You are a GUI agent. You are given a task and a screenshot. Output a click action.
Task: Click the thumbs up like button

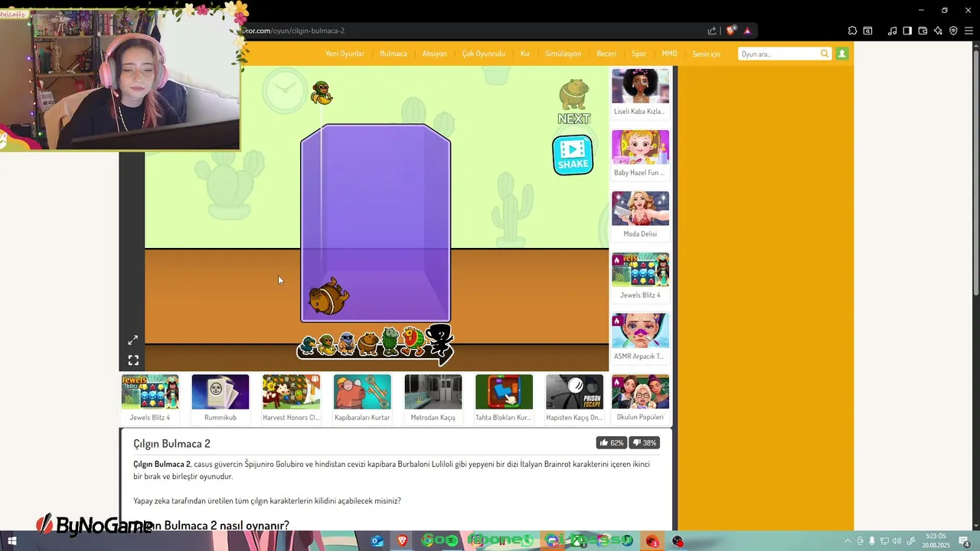[x=611, y=442]
